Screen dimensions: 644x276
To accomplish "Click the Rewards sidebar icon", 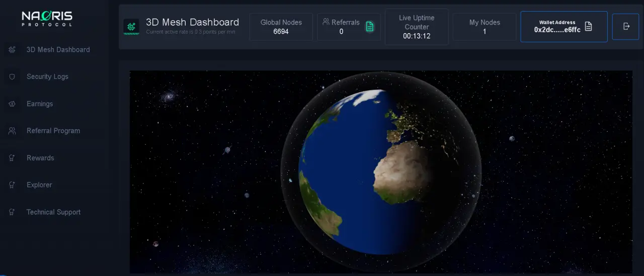I will [12, 158].
